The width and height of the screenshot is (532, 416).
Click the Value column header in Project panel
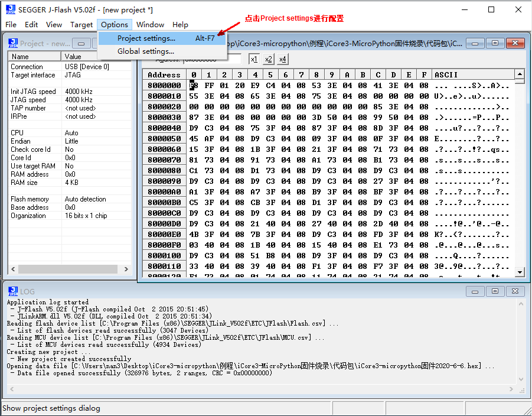pos(73,57)
